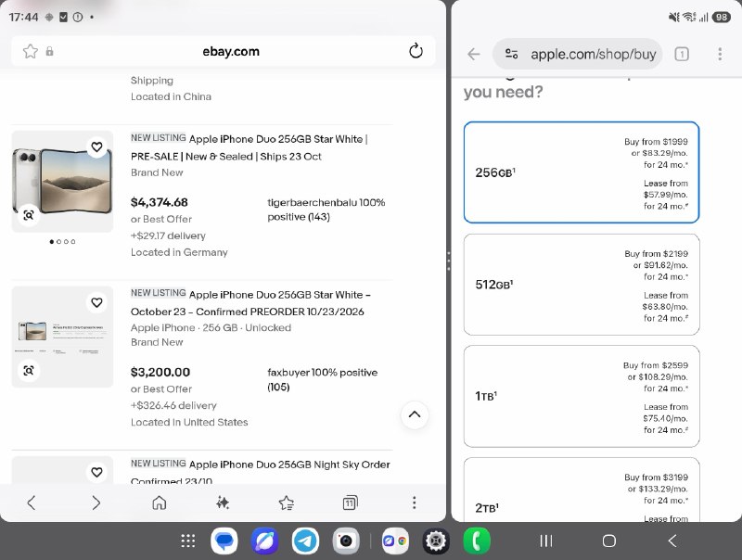This screenshot has width=742, height=560.
Task: Open Settings from the taskbar
Action: coord(436,541)
